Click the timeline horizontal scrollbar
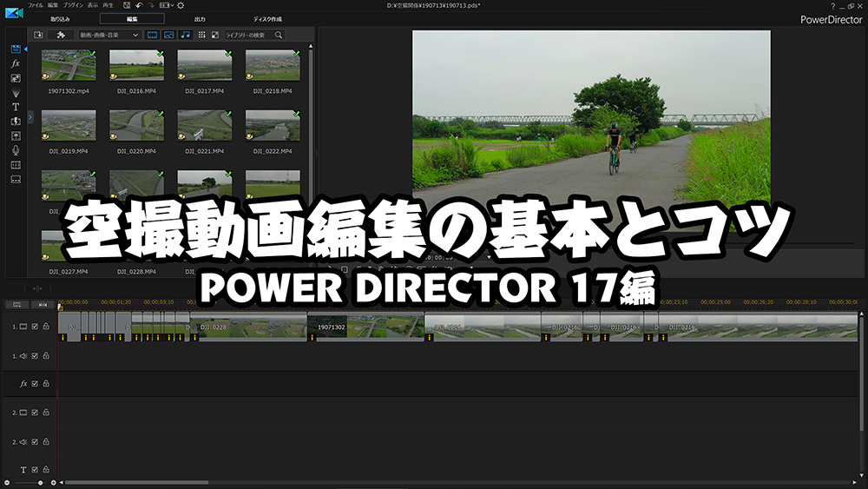The image size is (868, 489). pyautogui.click(x=137, y=483)
